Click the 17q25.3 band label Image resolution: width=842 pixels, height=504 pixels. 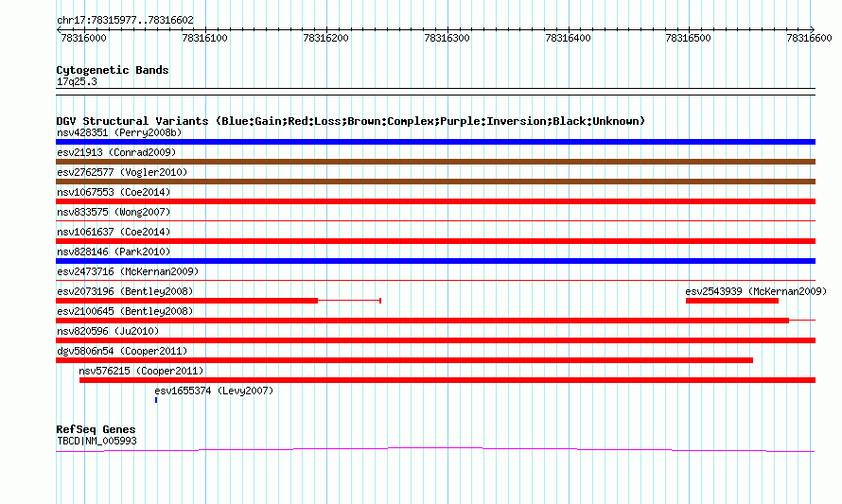77,81
